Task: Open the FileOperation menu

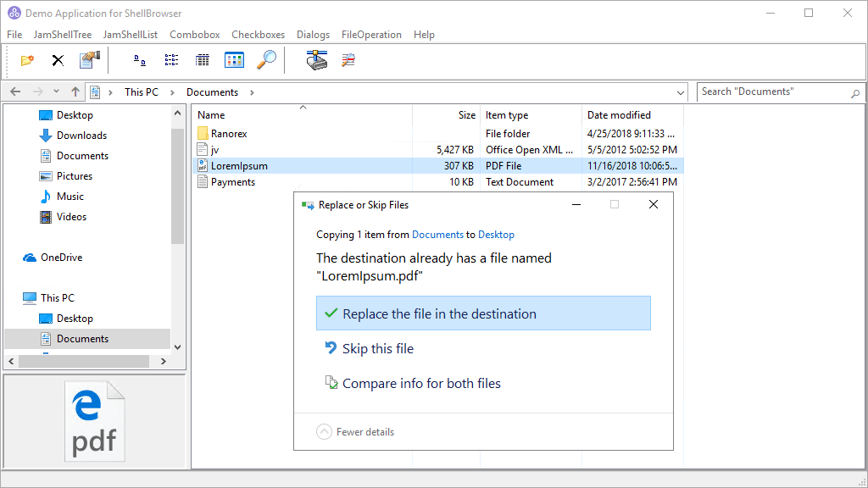Action: click(x=371, y=35)
